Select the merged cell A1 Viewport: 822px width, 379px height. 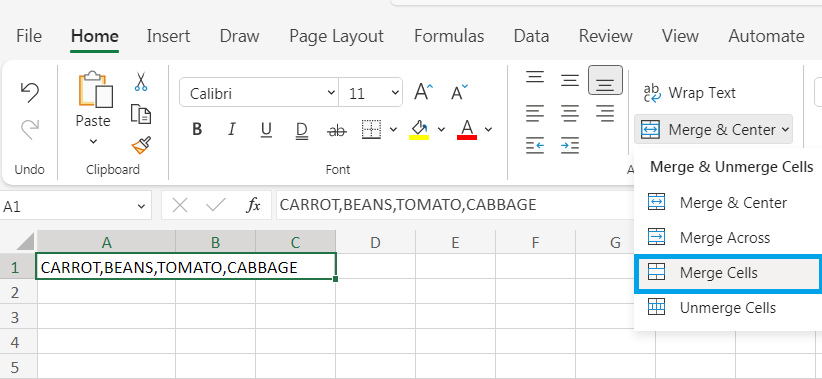(x=186, y=267)
